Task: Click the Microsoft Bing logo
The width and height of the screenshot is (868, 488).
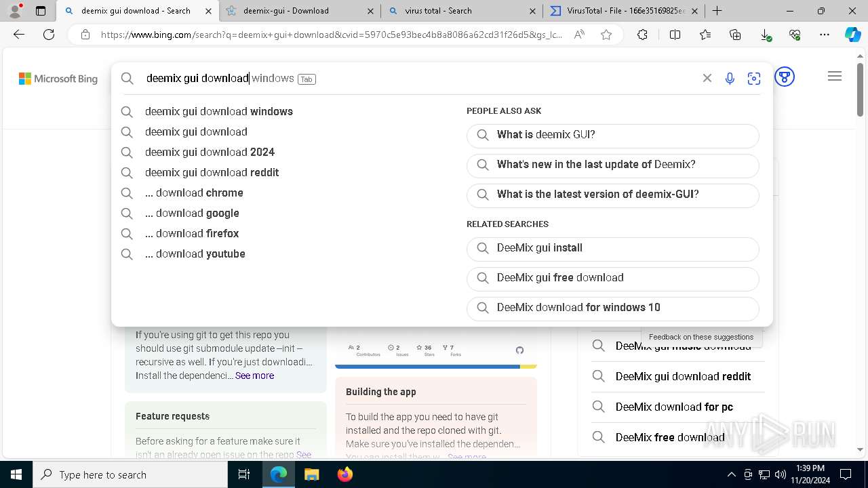Action: click(x=58, y=79)
